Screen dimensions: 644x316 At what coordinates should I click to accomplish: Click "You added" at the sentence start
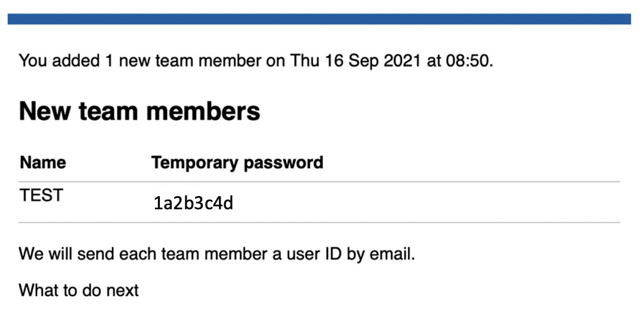coord(59,61)
